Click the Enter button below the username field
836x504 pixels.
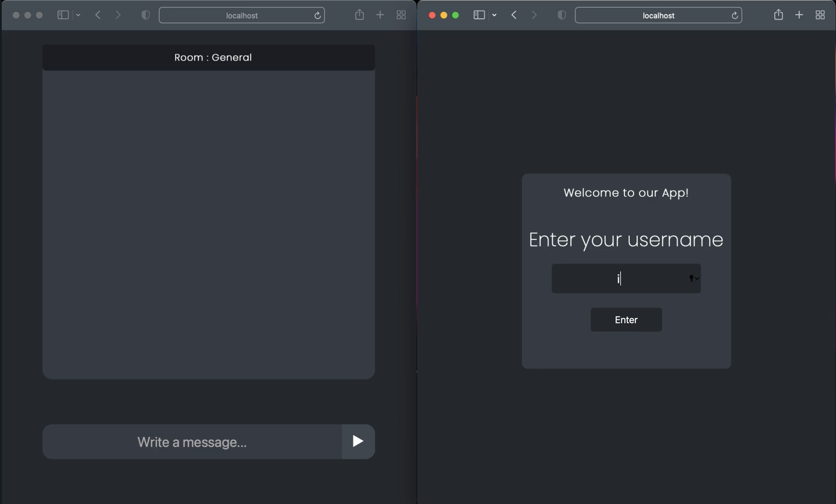click(626, 320)
